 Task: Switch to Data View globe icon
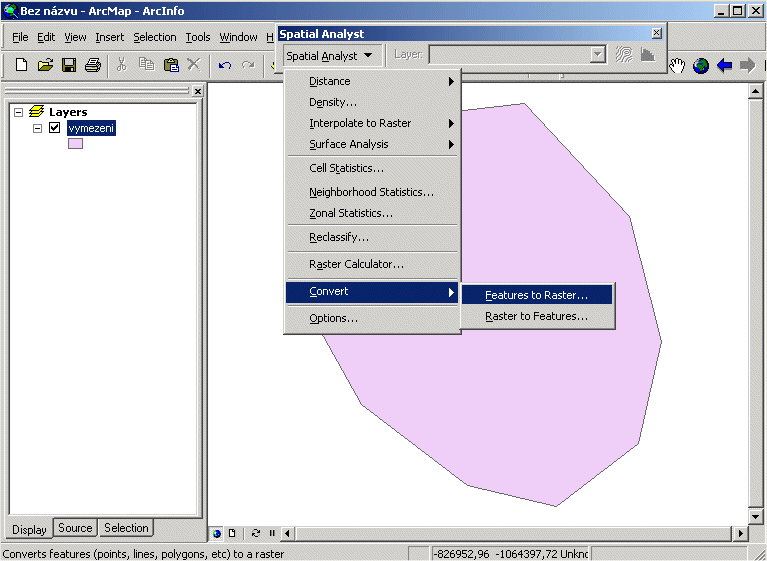pyautogui.click(x=217, y=533)
